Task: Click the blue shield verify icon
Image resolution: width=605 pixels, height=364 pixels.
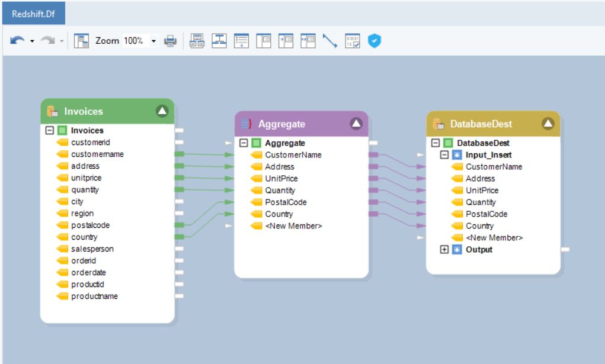Action: tap(374, 41)
